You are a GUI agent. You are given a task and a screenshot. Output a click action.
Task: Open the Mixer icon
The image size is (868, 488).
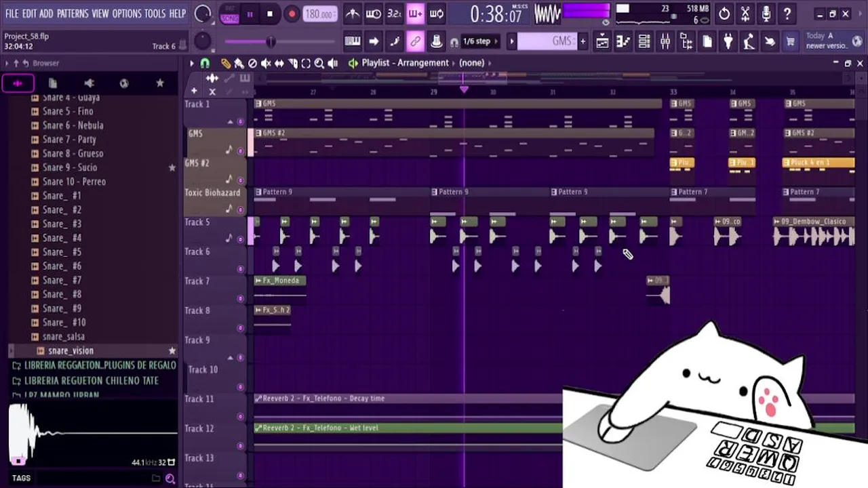(665, 42)
